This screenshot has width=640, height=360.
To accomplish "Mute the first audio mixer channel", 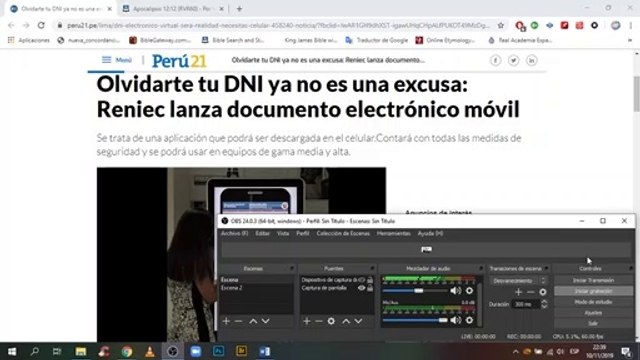I will (456, 291).
